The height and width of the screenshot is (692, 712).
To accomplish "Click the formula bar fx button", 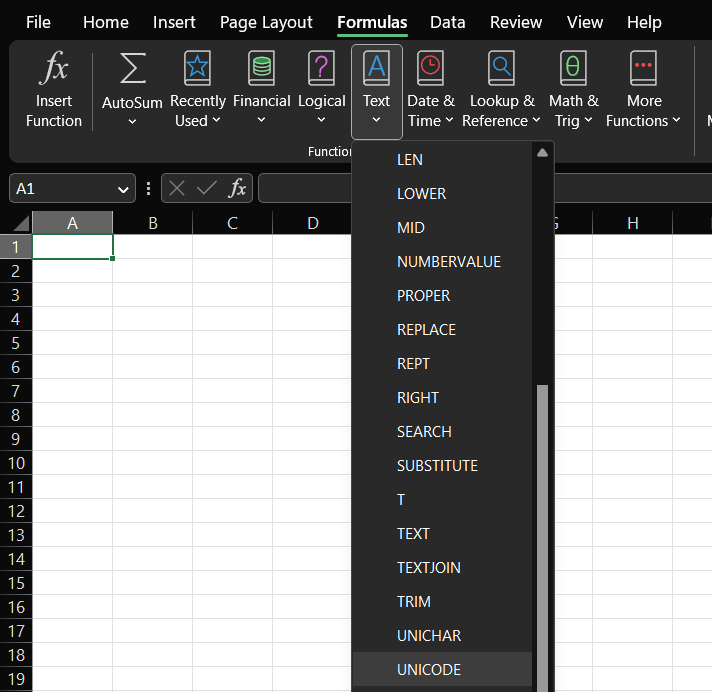I will point(237,188).
